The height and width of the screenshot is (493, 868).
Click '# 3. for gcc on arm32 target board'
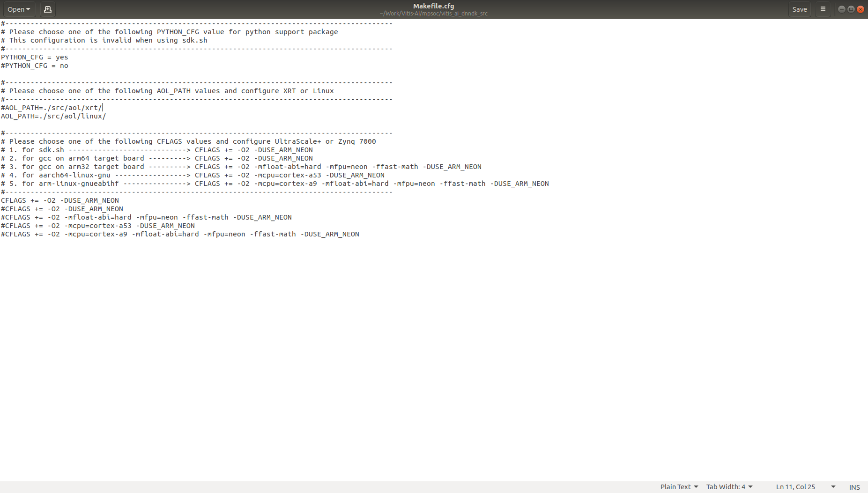241,167
